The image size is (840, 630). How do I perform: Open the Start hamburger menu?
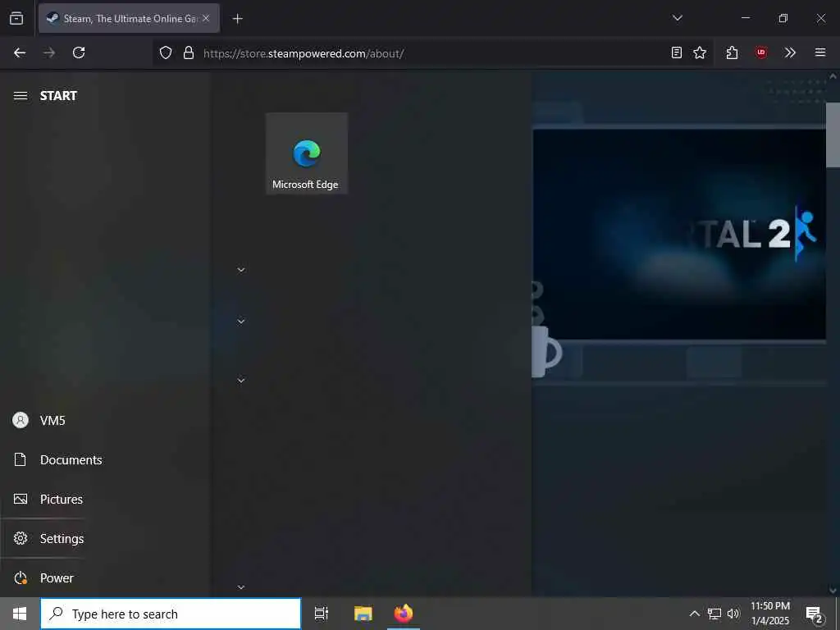[21, 96]
